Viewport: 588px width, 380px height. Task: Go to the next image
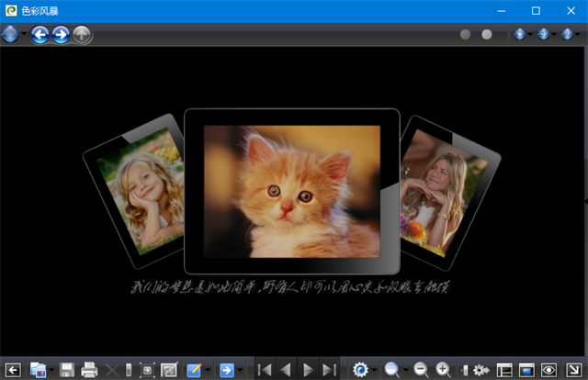click(308, 370)
